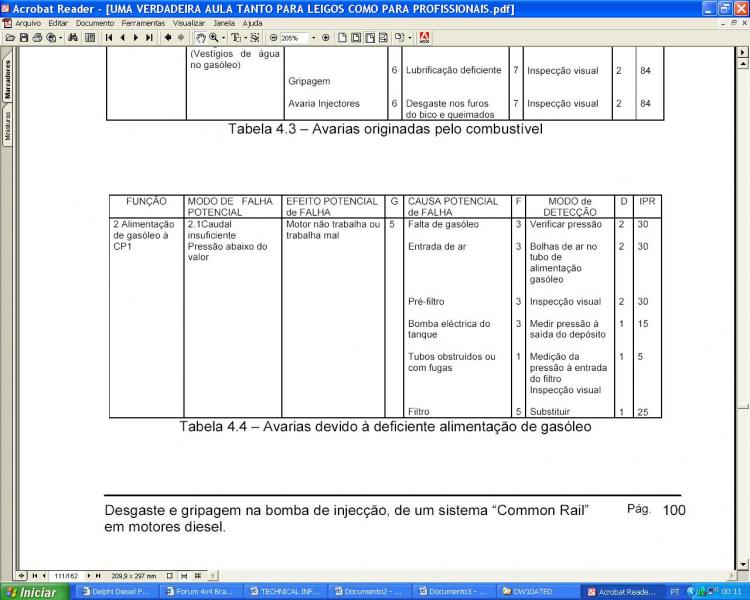Set Actual Size page view

(342, 38)
